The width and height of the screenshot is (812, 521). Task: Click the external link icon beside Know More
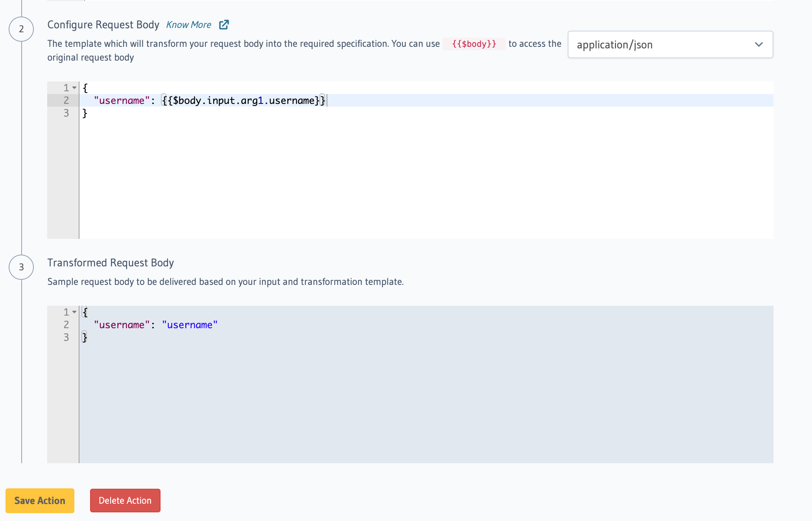[x=224, y=24]
